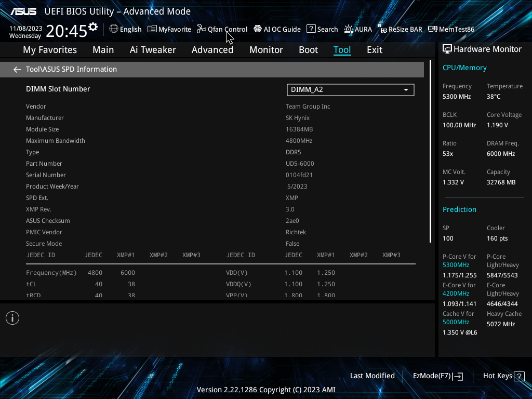Click the date 11/08/2023
Viewport: 532px width, 399px height.
tap(26, 28)
